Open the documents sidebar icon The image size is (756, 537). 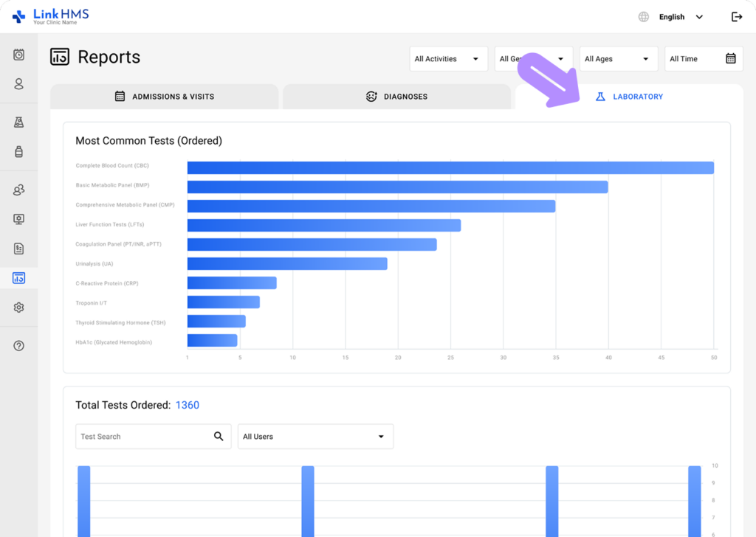(19, 249)
